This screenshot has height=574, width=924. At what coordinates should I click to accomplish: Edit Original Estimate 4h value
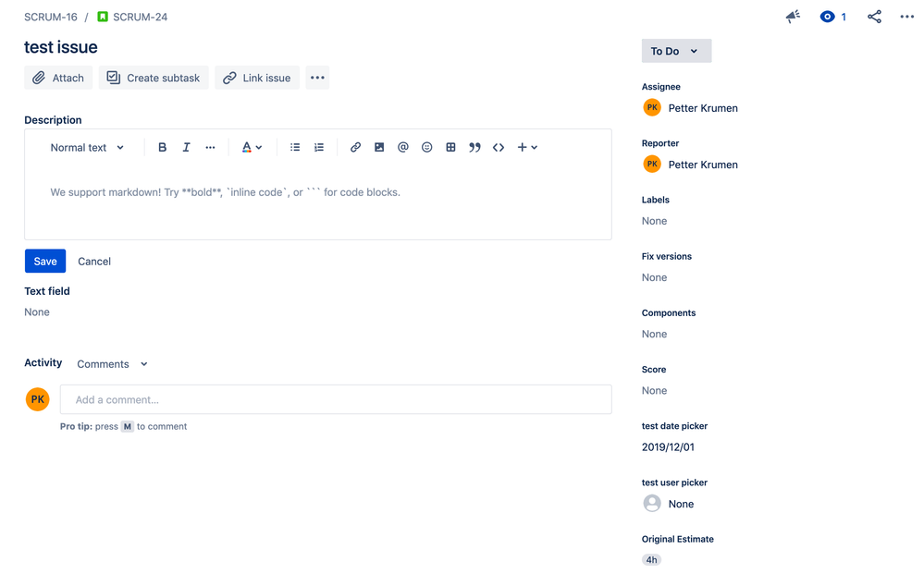651,560
